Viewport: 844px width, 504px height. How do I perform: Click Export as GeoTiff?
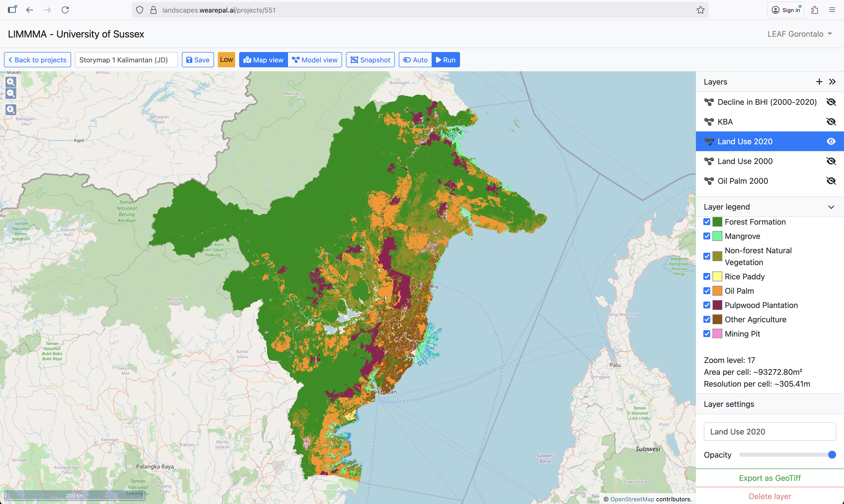pyautogui.click(x=769, y=478)
